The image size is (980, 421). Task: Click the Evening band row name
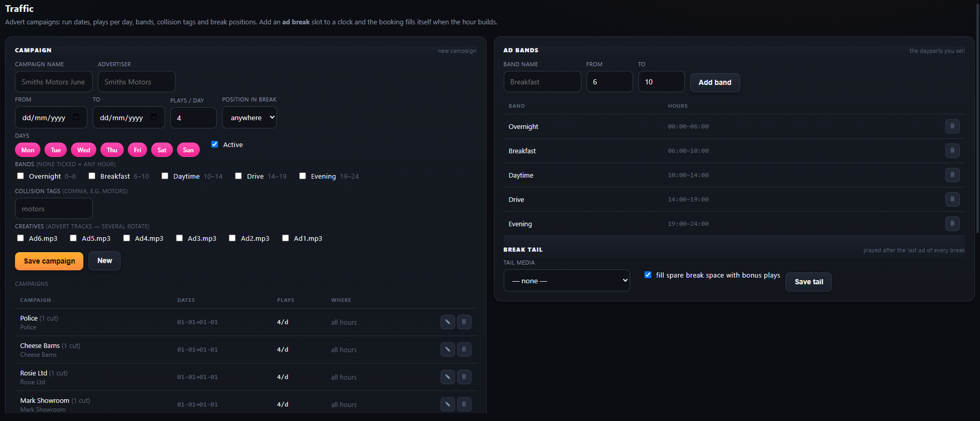520,224
